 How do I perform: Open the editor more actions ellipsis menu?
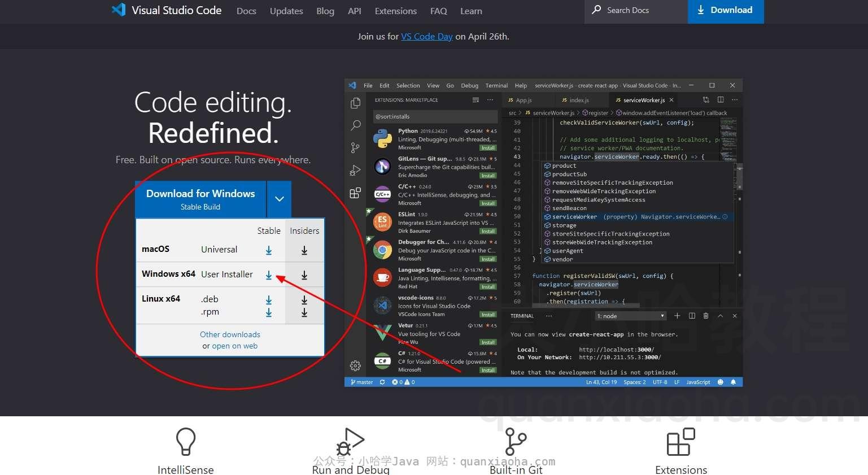point(735,100)
